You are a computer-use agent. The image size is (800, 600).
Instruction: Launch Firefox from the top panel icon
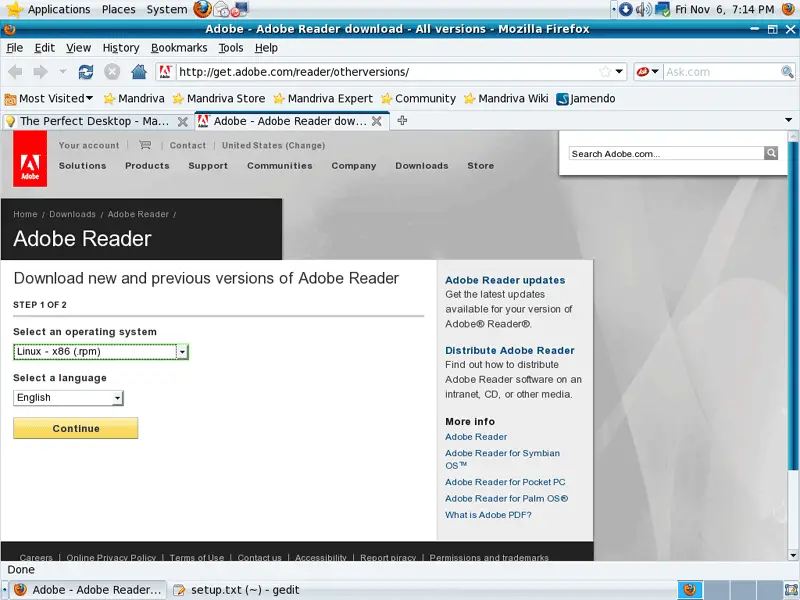point(203,9)
